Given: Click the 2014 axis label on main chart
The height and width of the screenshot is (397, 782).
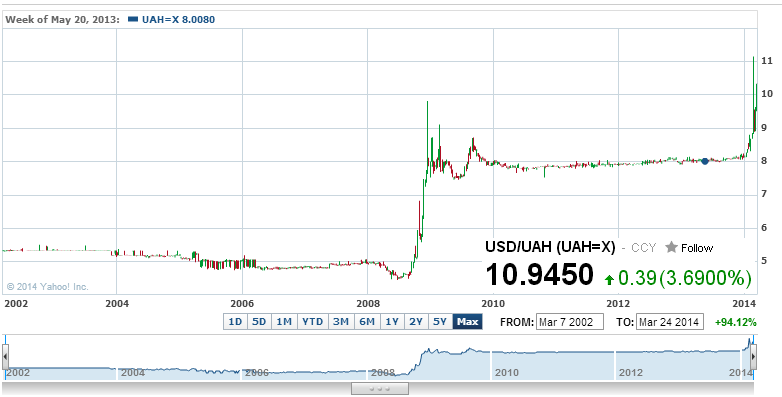Looking at the screenshot, I should (745, 304).
